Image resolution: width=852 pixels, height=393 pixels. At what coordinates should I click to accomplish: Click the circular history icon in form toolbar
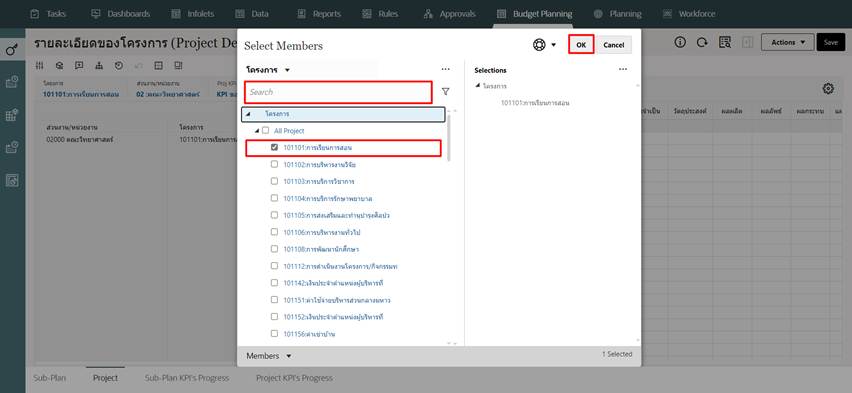(118, 65)
